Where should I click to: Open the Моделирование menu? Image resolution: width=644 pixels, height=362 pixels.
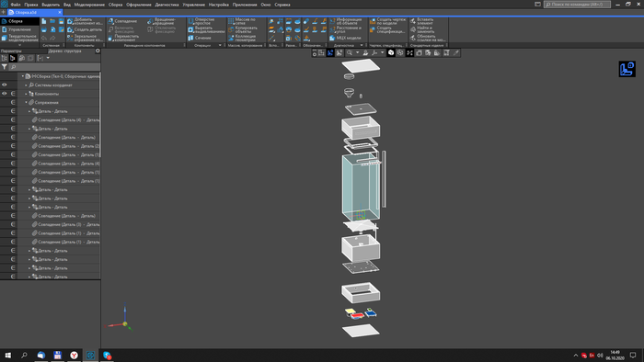point(89,5)
